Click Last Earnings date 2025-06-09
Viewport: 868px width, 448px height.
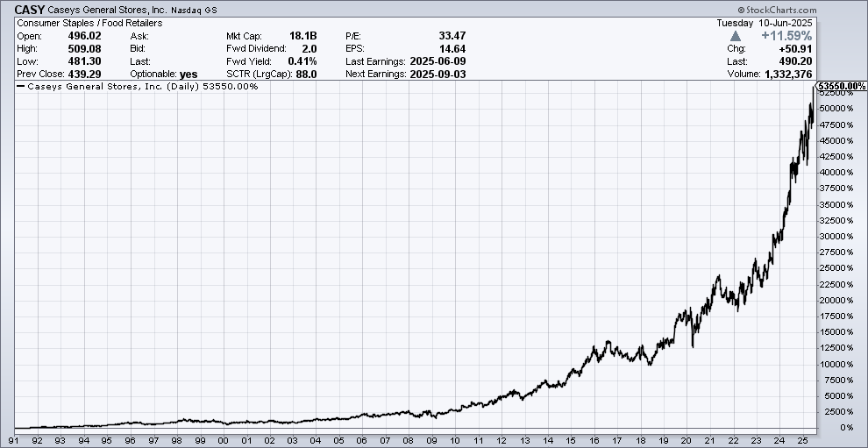pyautogui.click(x=438, y=61)
